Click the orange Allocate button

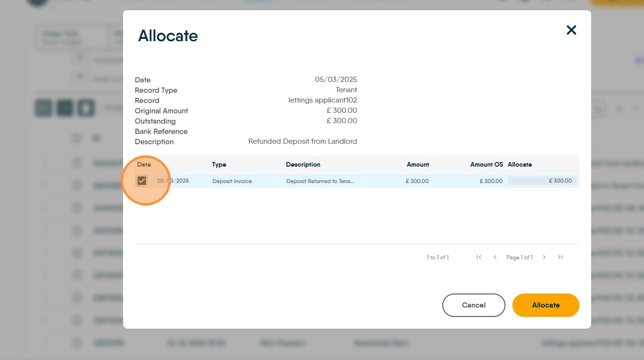click(x=546, y=305)
